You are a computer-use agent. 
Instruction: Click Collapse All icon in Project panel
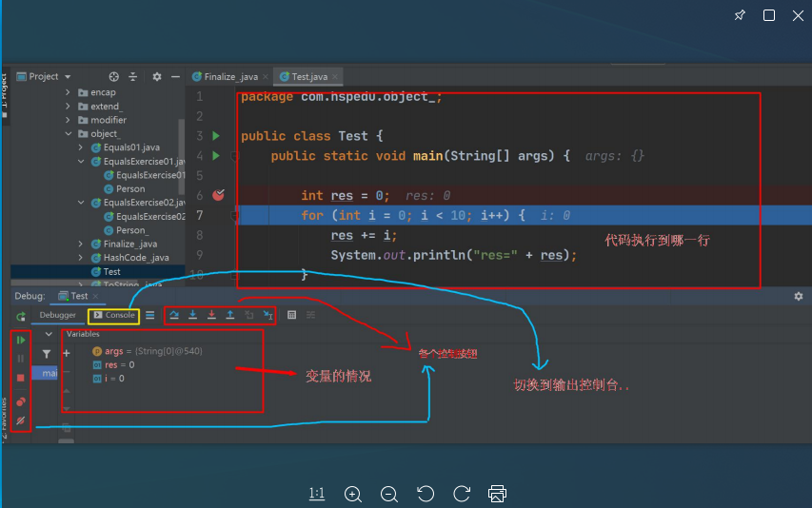tap(133, 76)
